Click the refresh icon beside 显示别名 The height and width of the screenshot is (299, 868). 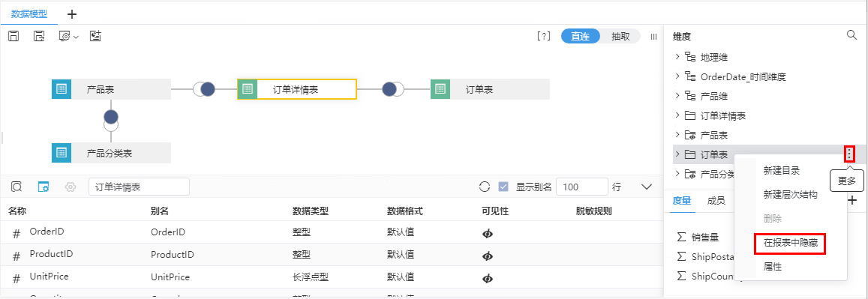point(485,187)
